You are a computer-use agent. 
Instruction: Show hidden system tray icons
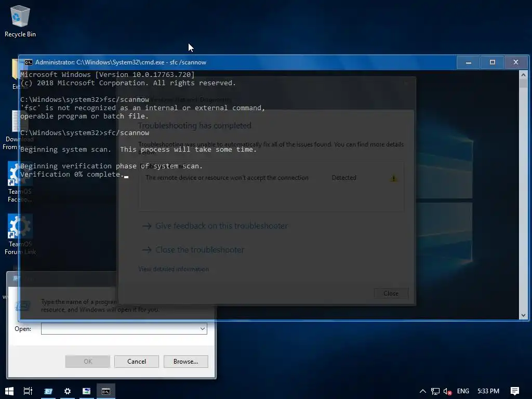pyautogui.click(x=423, y=391)
